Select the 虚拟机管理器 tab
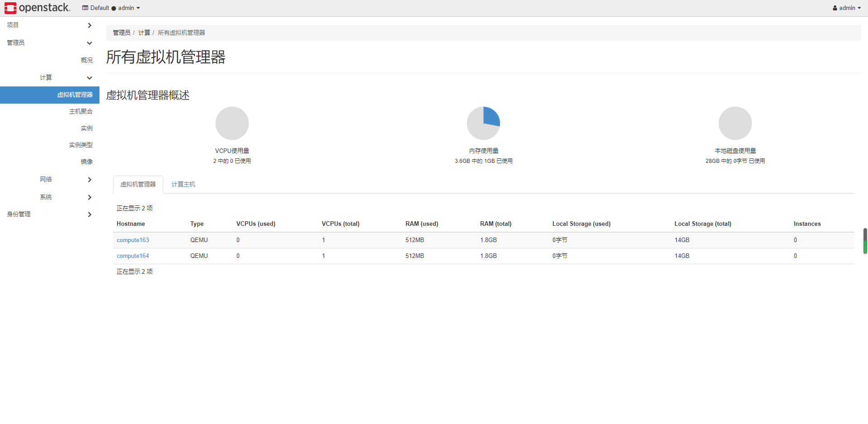This screenshot has width=868, height=424. [138, 184]
